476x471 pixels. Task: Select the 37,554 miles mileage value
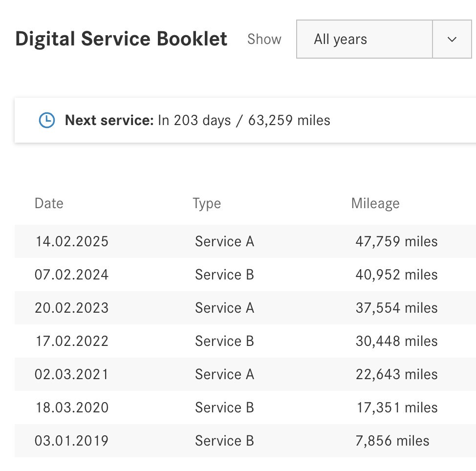(x=396, y=308)
